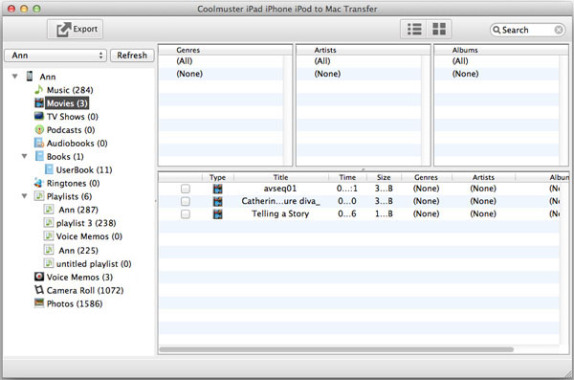This screenshot has height=380, width=574.
Task: Click the Artists column header in table
Action: pyautogui.click(x=483, y=178)
